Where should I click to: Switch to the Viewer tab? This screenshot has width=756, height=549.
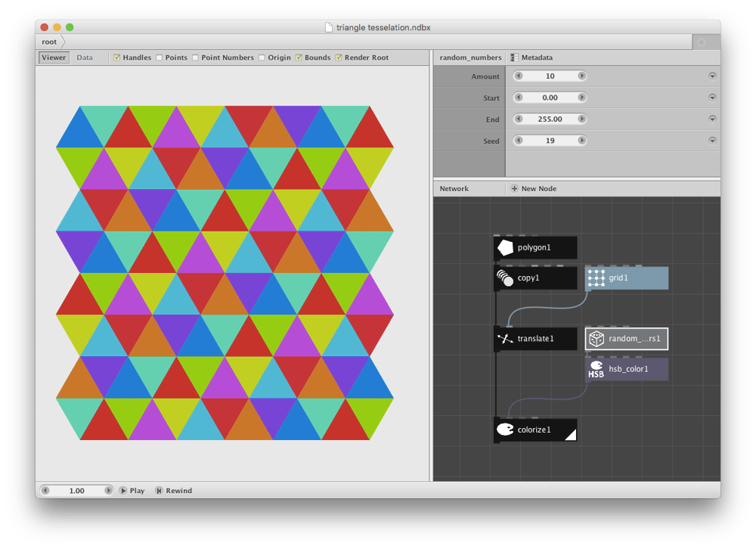point(54,57)
